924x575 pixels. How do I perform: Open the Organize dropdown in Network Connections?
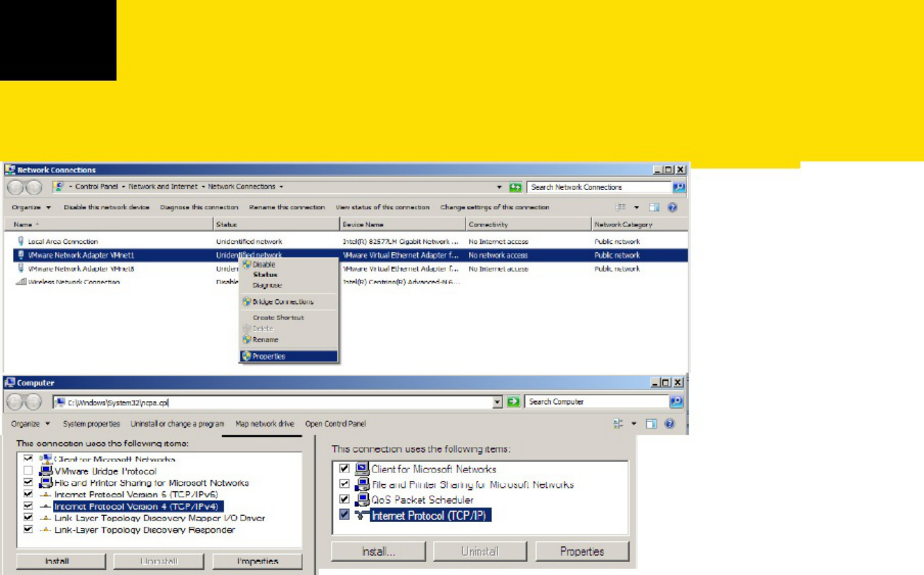click(31, 208)
